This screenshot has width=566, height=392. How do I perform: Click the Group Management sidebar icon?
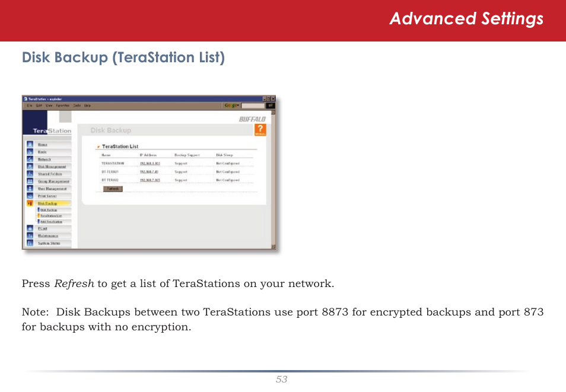click(30, 181)
